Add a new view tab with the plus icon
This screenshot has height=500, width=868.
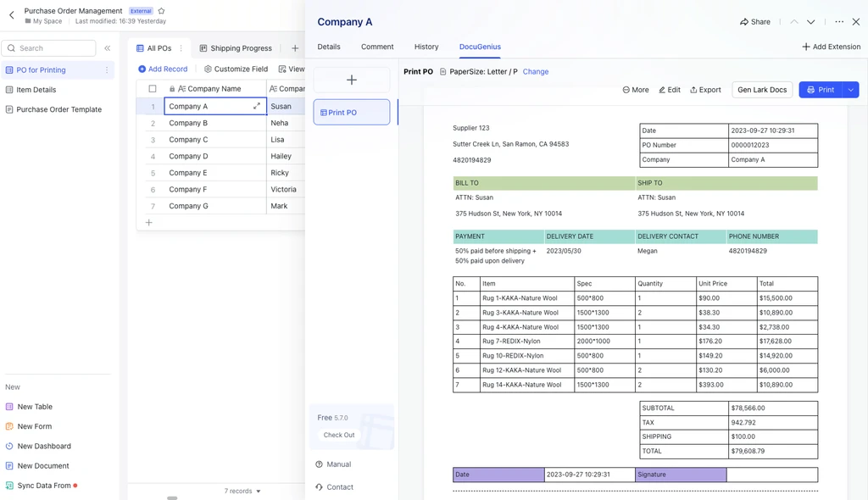click(x=295, y=48)
